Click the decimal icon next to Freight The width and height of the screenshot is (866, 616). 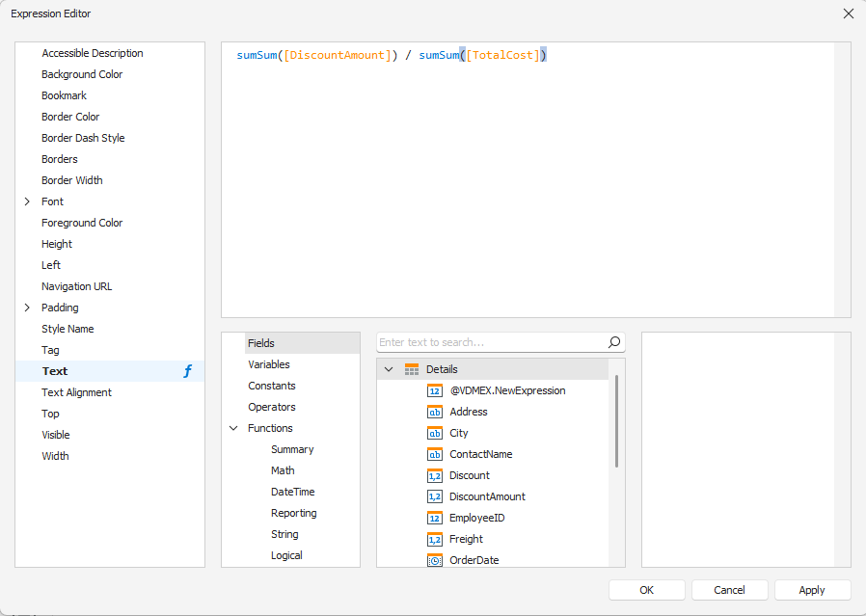click(435, 539)
